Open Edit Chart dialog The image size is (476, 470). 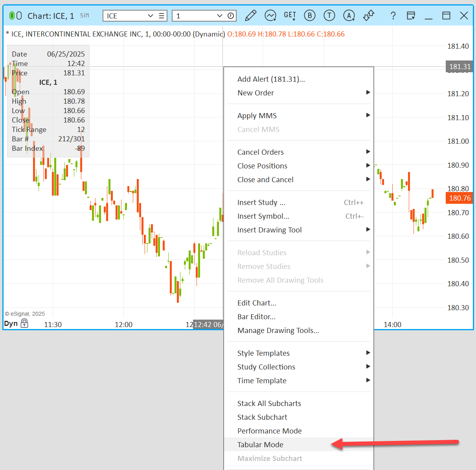pyautogui.click(x=299, y=303)
